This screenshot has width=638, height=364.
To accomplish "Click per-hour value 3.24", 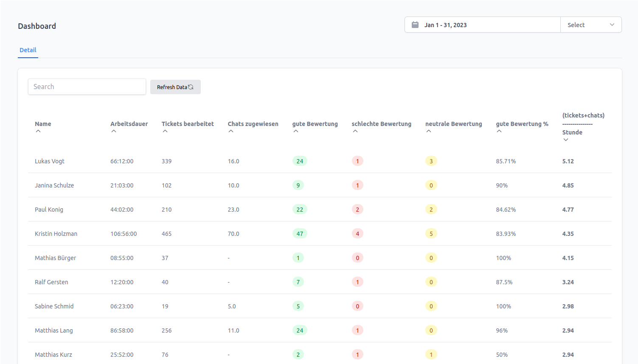I will point(568,282).
